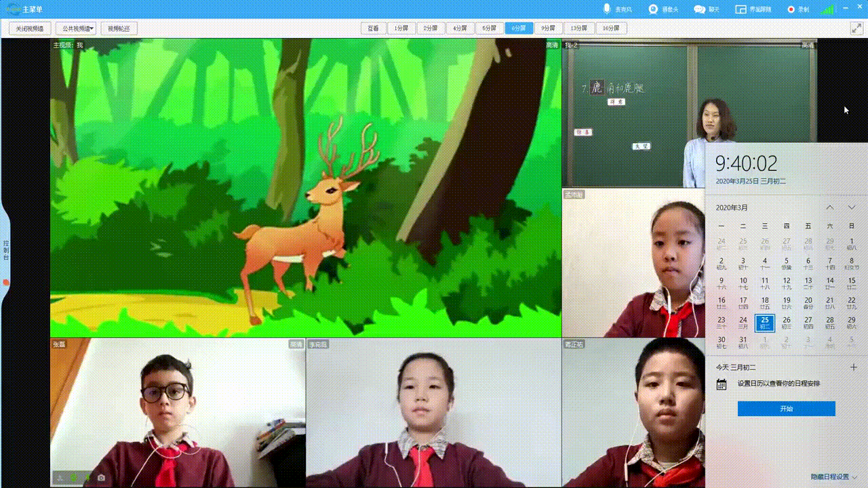Click the screen sharing (界面共享) icon
Screen dimensions: 868x488
[742, 9]
